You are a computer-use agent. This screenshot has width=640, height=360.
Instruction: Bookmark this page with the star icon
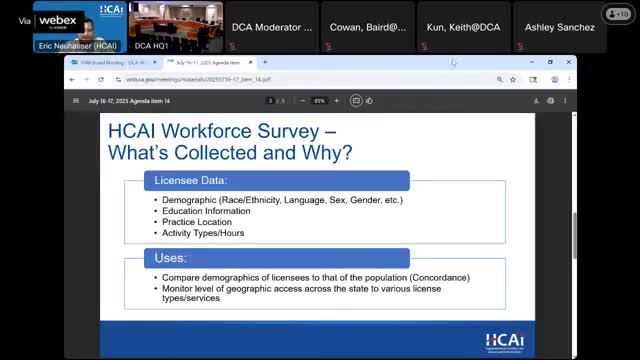[x=513, y=80]
